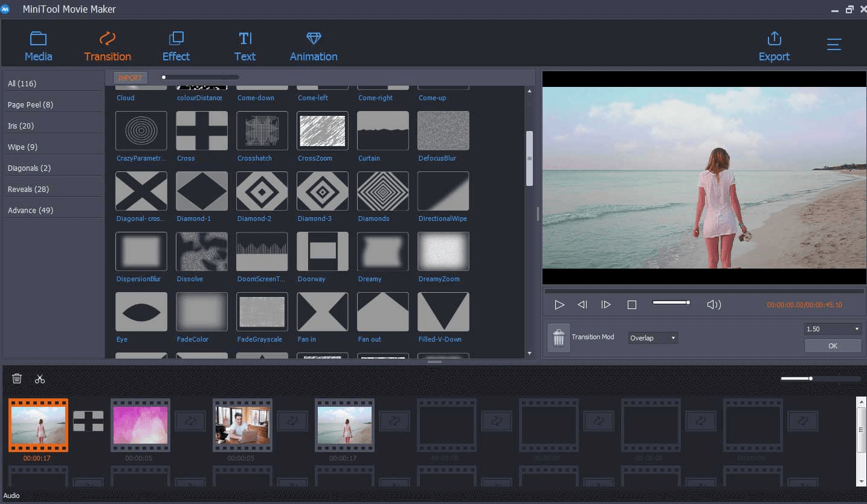The height and width of the screenshot is (504, 867).
Task: Select the scissors split tool on the timeline
Action: click(40, 378)
